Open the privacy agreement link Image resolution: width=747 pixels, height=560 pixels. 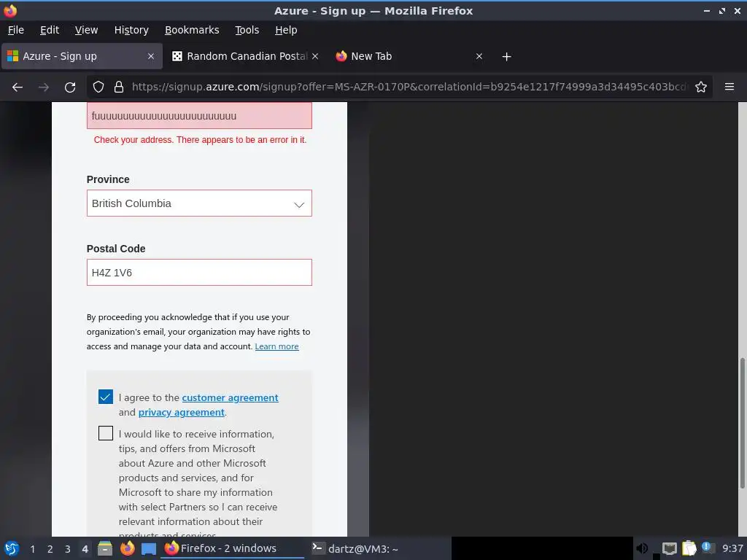(181, 413)
